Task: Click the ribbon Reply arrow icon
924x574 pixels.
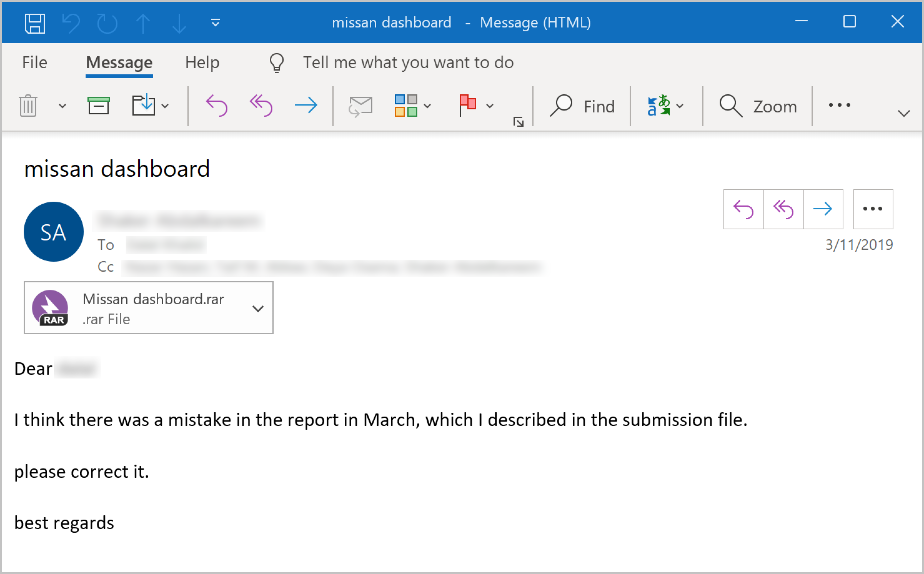Action: pyautogui.click(x=217, y=106)
